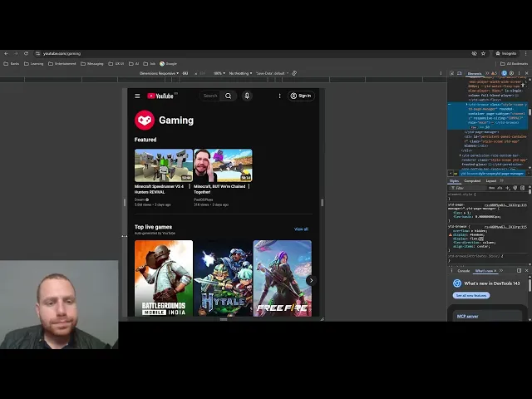This screenshot has width=532, height=399.
Task: Open drawer three-dot menu beside Console
Action: tap(451, 271)
